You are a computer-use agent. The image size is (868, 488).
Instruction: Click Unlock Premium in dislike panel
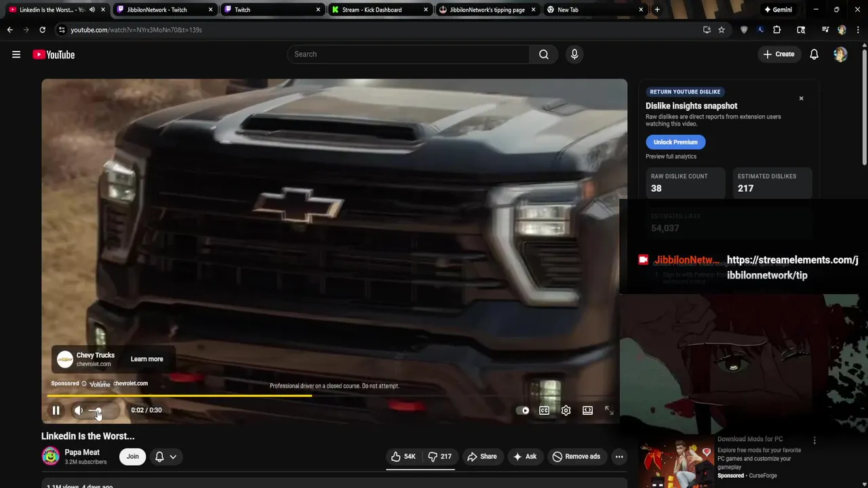click(675, 142)
